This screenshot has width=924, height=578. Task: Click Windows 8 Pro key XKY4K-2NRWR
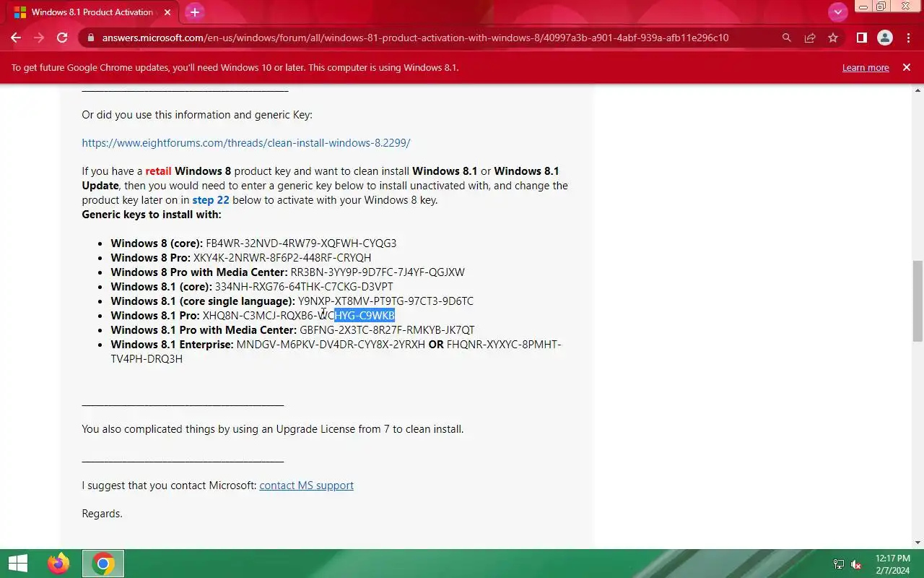282,258
